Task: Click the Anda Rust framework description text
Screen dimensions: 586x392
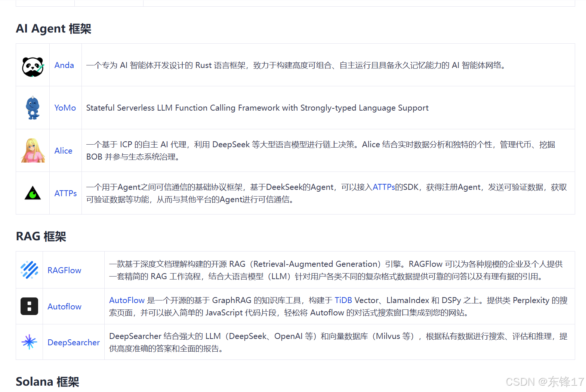Action: coord(296,65)
